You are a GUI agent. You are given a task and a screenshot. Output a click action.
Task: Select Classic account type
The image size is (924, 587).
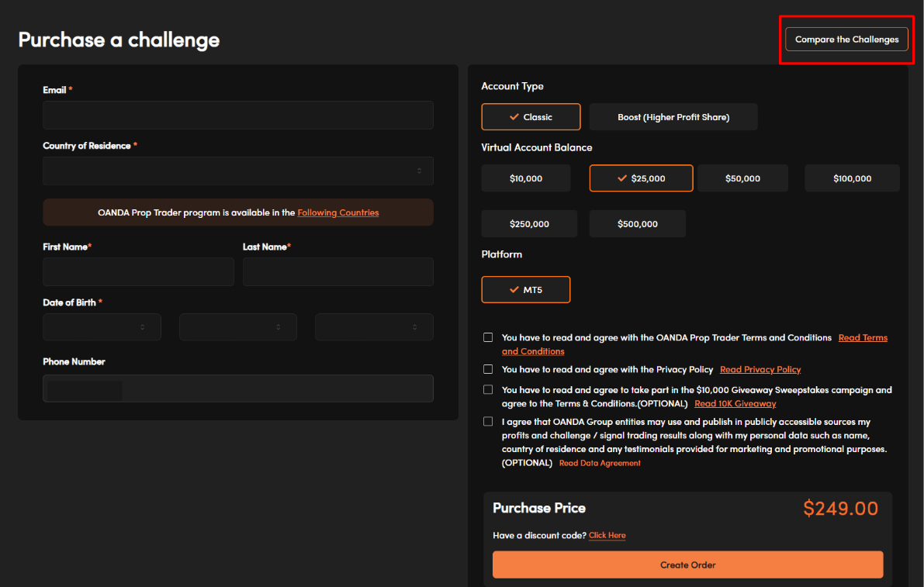pos(531,116)
